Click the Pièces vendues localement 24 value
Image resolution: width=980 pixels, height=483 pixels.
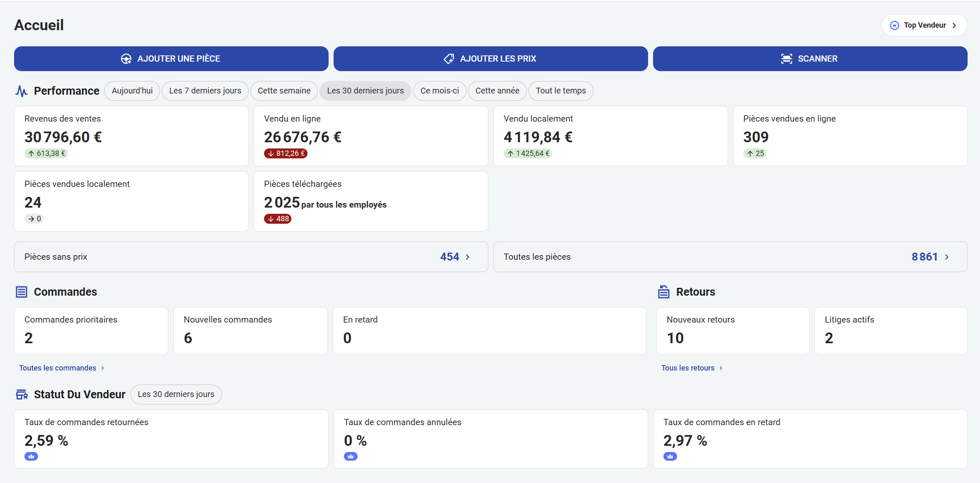[x=33, y=203]
